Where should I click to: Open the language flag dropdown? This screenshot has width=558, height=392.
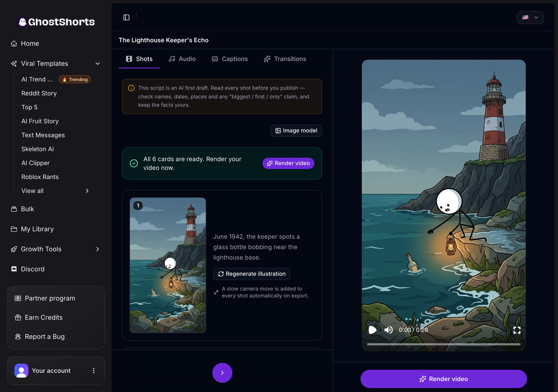(x=530, y=17)
